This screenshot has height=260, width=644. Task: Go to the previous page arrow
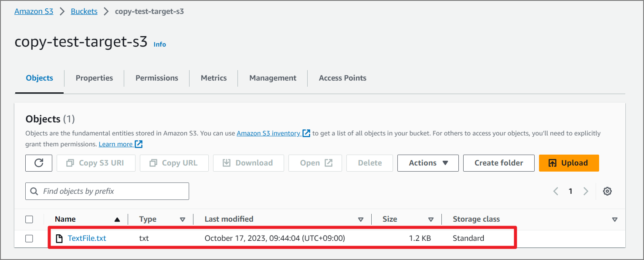click(x=556, y=191)
